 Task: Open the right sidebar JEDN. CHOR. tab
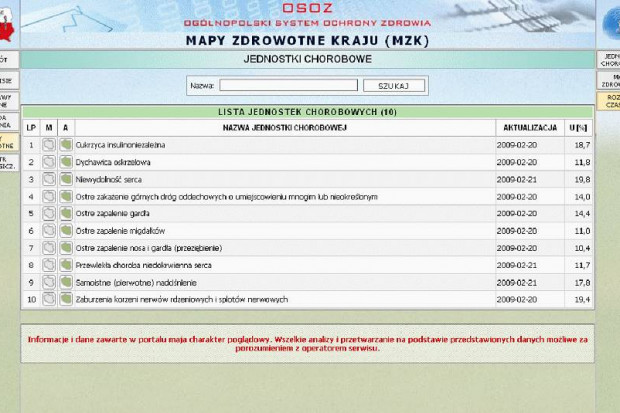point(609,60)
